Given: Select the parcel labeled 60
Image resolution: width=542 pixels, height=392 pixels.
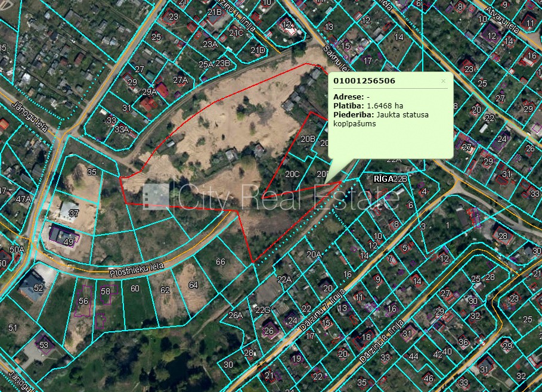Looking at the screenshot, I should click(x=135, y=289).
